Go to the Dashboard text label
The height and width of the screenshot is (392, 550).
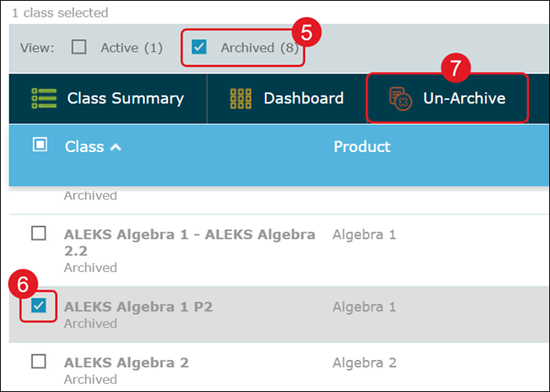[303, 98]
